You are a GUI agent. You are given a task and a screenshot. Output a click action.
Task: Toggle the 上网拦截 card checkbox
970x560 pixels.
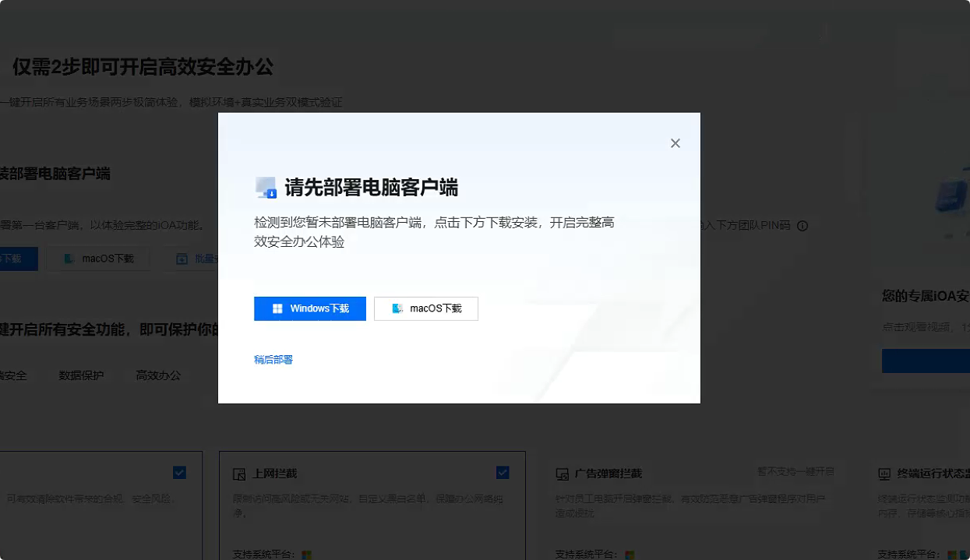(x=503, y=473)
